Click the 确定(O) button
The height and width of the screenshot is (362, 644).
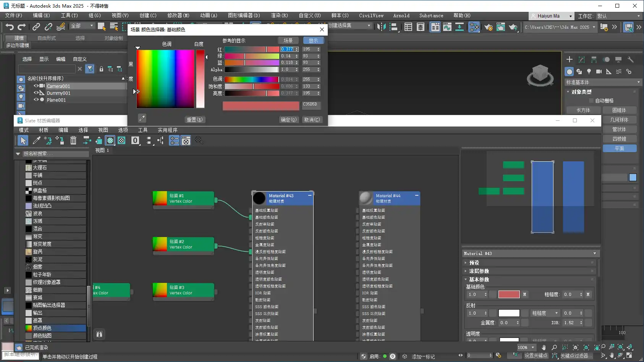pyautogui.click(x=288, y=120)
